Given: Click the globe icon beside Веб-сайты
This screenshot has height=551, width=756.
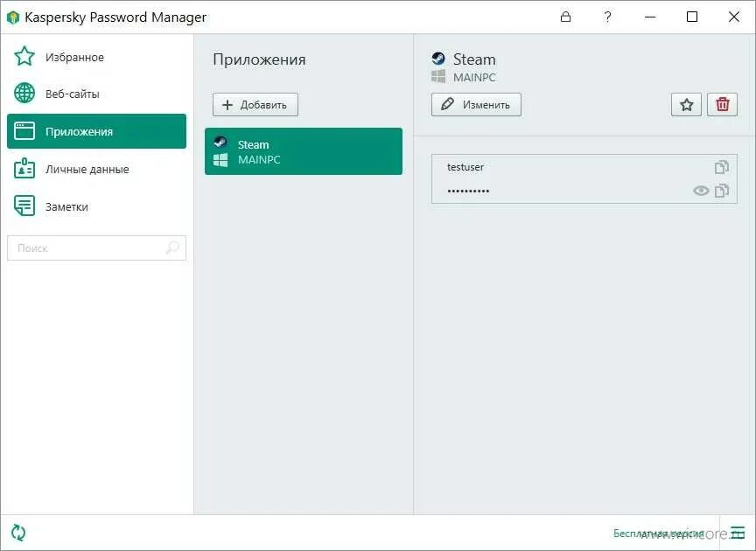Looking at the screenshot, I should 24,93.
